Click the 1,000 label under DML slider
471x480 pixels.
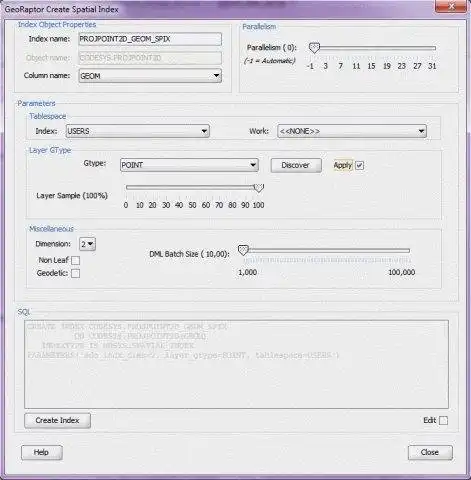pos(247,272)
